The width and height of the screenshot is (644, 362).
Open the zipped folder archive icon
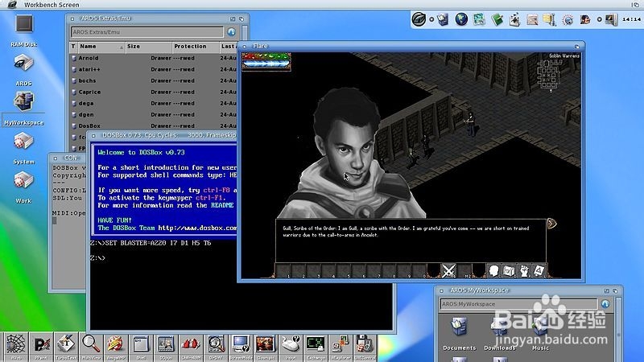point(550,19)
